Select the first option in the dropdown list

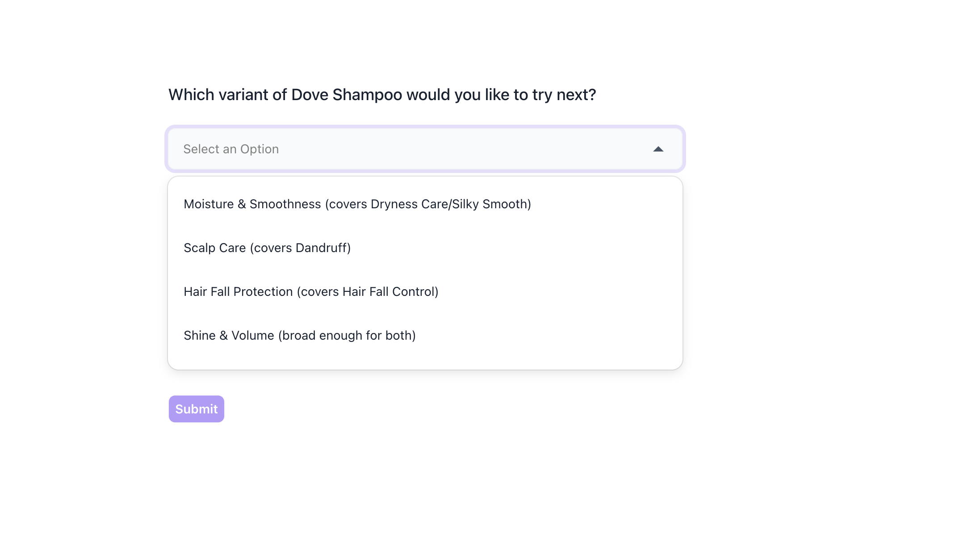tap(357, 204)
